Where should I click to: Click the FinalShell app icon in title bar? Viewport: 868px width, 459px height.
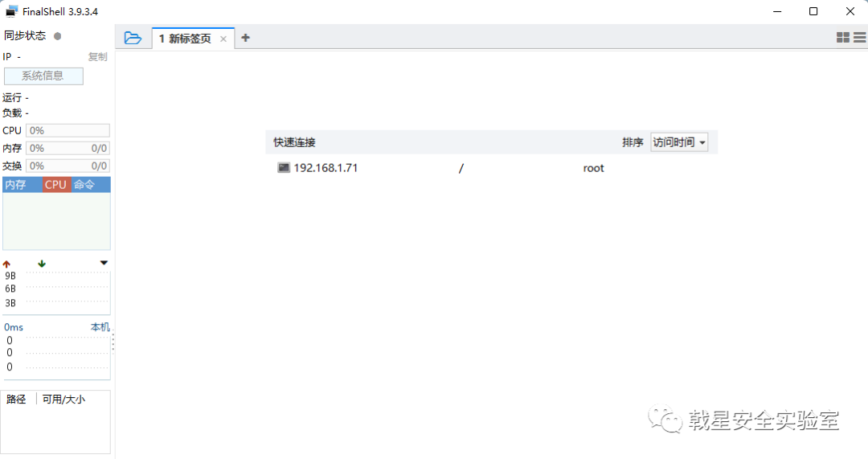pyautogui.click(x=11, y=11)
